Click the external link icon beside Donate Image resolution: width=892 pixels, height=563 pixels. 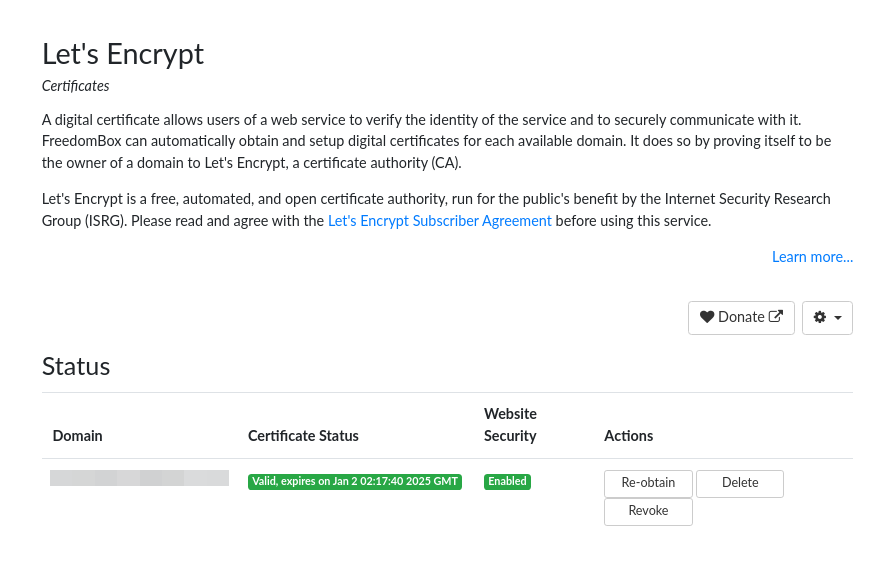click(x=776, y=316)
